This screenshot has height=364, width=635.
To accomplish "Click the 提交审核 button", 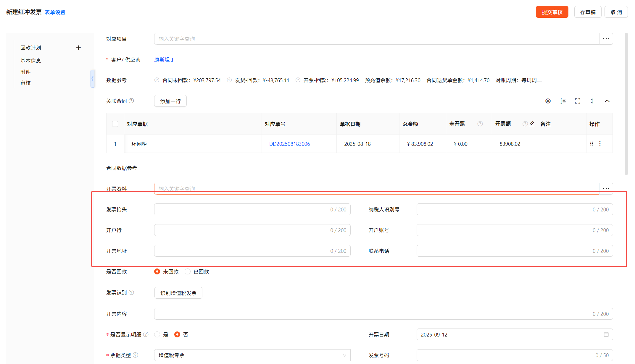I will (x=552, y=12).
